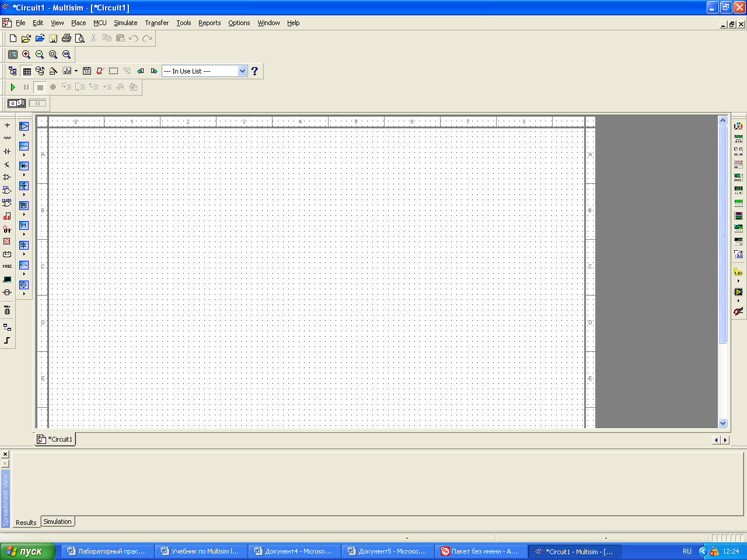Screen dimensions: 747x560
Task: Close the Spreadsheet View panel
Action: click(5, 454)
